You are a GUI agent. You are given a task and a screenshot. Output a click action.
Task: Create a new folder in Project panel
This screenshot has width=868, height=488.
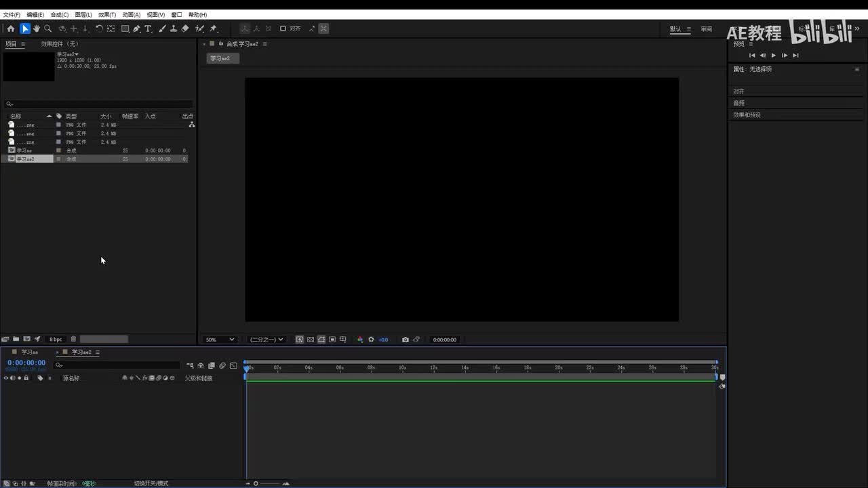[x=16, y=339]
